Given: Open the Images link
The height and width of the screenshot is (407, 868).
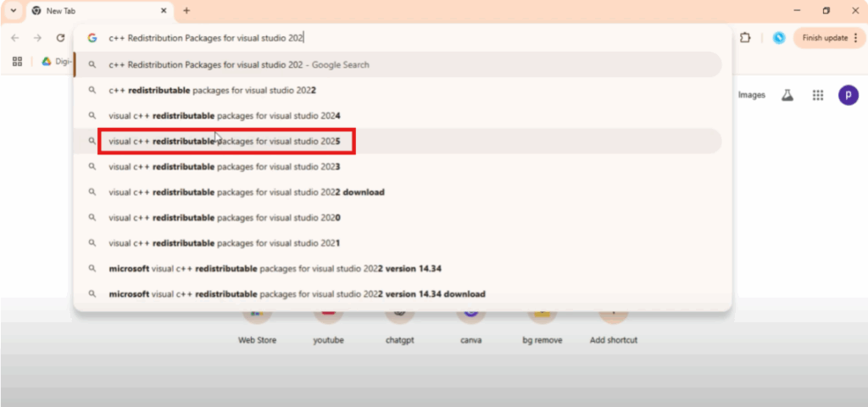Looking at the screenshot, I should click(751, 95).
